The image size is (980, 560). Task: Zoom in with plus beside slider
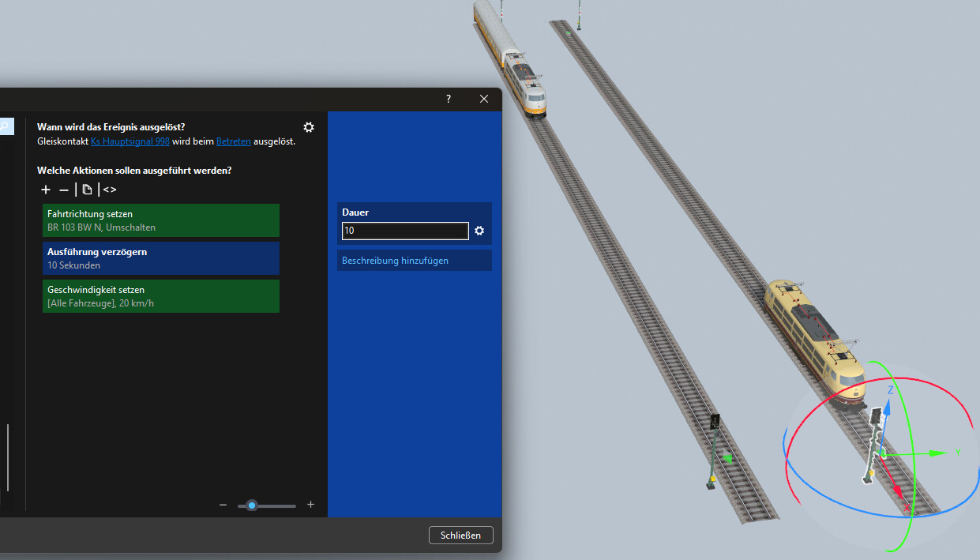[310, 505]
